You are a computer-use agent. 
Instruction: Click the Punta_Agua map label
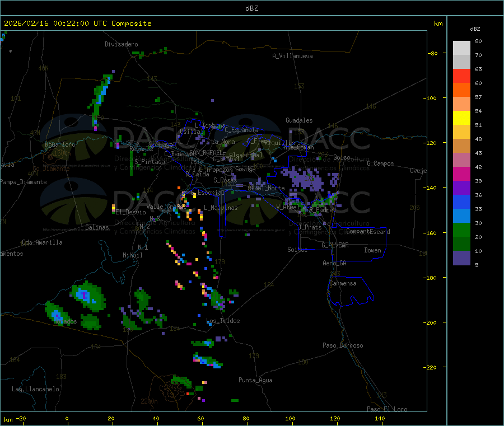[x=255, y=380]
